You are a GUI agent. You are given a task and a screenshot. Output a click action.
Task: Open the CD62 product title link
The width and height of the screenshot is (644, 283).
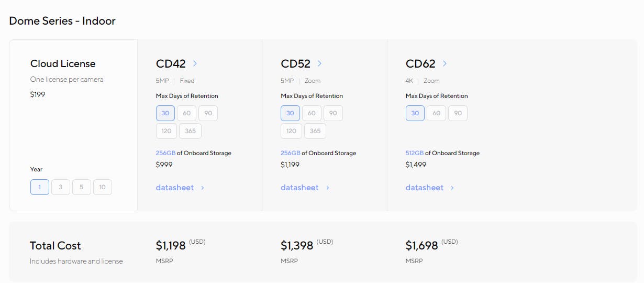[x=420, y=64]
